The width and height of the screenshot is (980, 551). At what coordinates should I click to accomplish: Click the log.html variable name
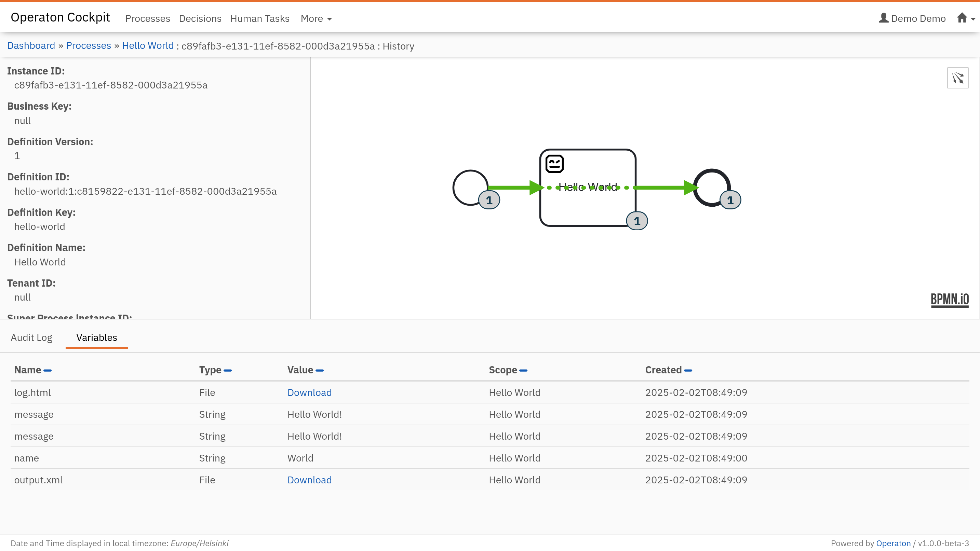click(x=32, y=392)
